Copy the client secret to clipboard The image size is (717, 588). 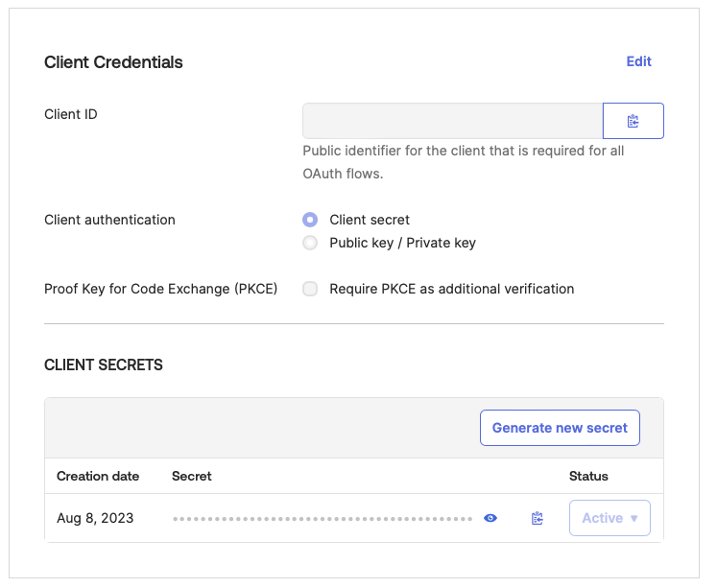(x=538, y=518)
